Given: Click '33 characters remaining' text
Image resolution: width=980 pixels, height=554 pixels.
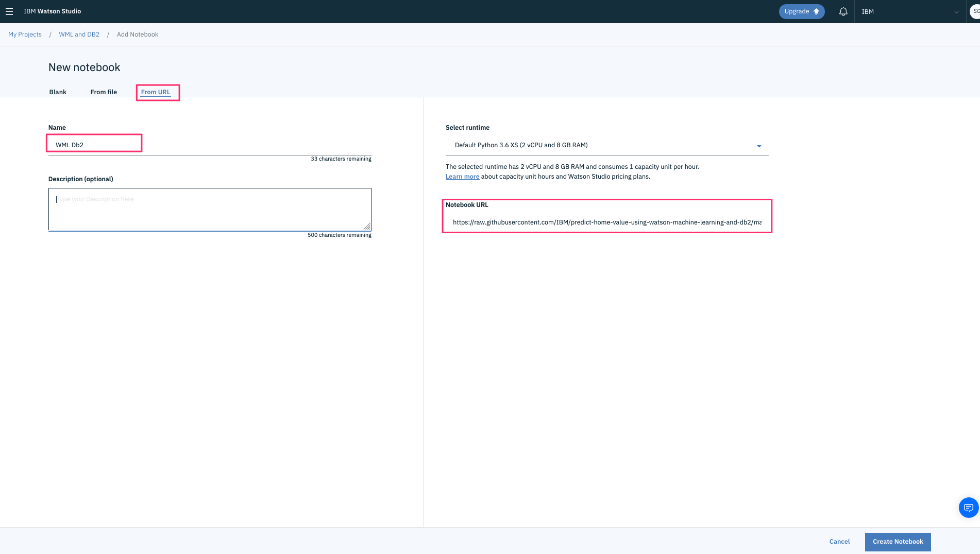Looking at the screenshot, I should coord(341,159).
